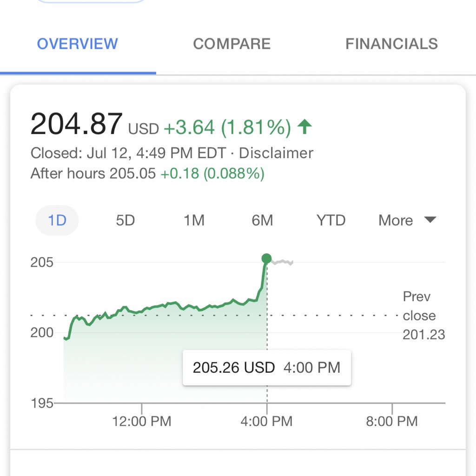Select the 6M time range
The image size is (476, 476).
(x=262, y=220)
